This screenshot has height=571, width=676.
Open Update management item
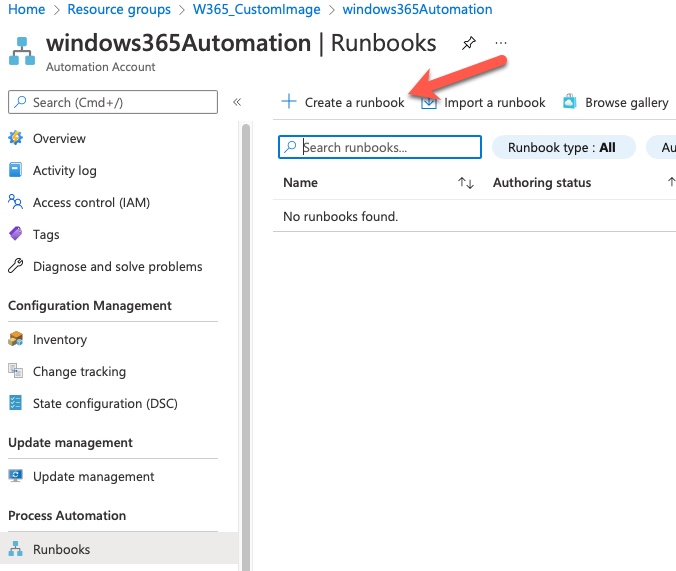tap(93, 476)
